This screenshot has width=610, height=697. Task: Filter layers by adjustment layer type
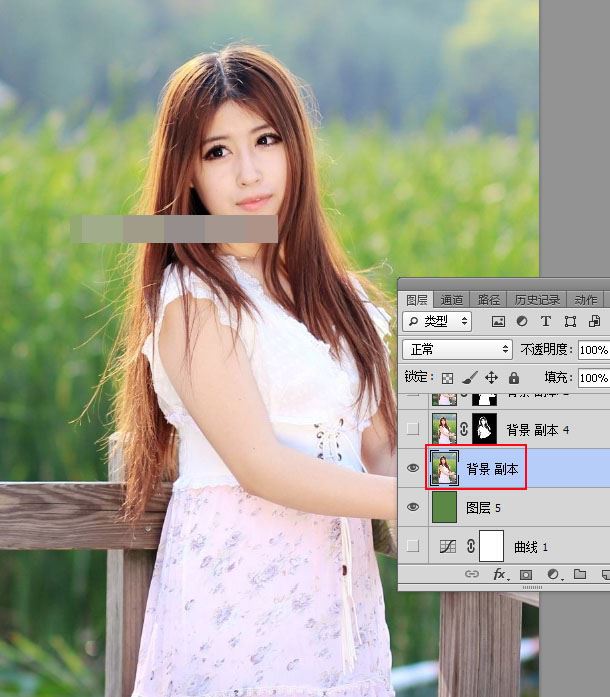[522, 321]
